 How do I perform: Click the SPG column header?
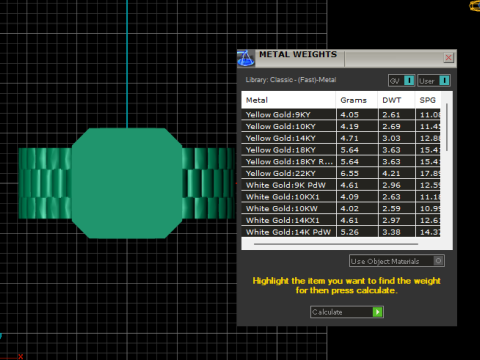coord(428,100)
